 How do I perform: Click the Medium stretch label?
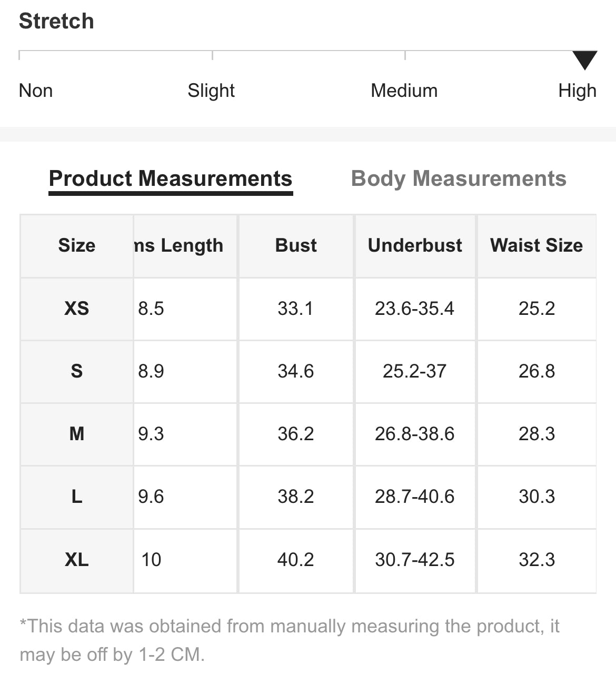coord(404,91)
